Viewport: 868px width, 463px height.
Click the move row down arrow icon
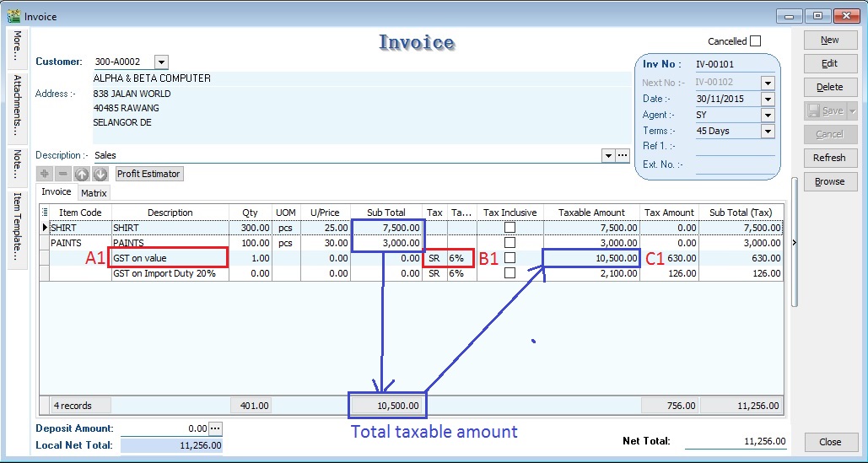(100, 174)
